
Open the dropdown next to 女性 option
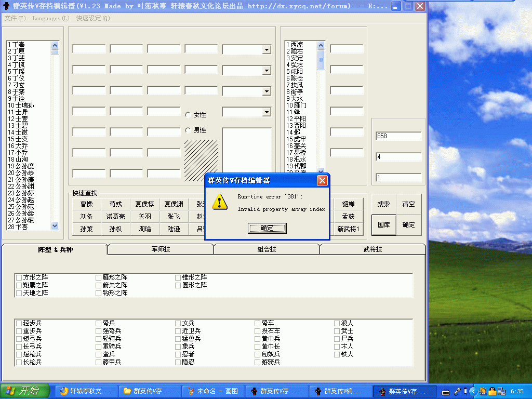(267, 112)
